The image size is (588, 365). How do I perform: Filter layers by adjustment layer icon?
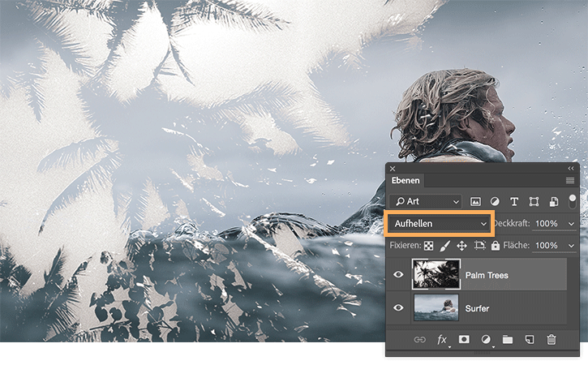point(495,202)
